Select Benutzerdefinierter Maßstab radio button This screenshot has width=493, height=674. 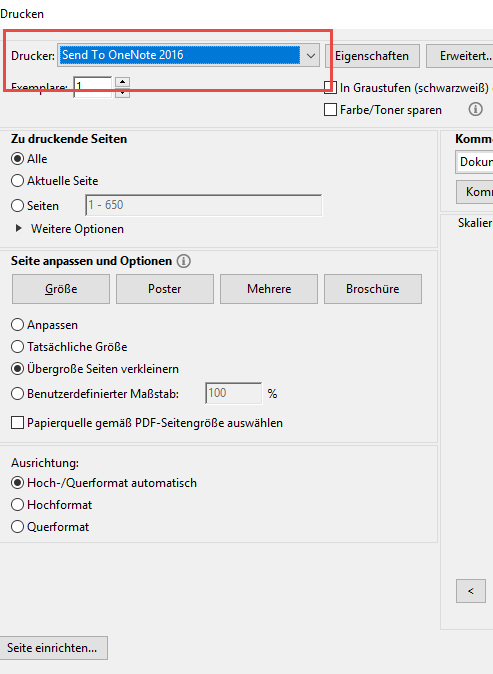pyautogui.click(x=17, y=393)
